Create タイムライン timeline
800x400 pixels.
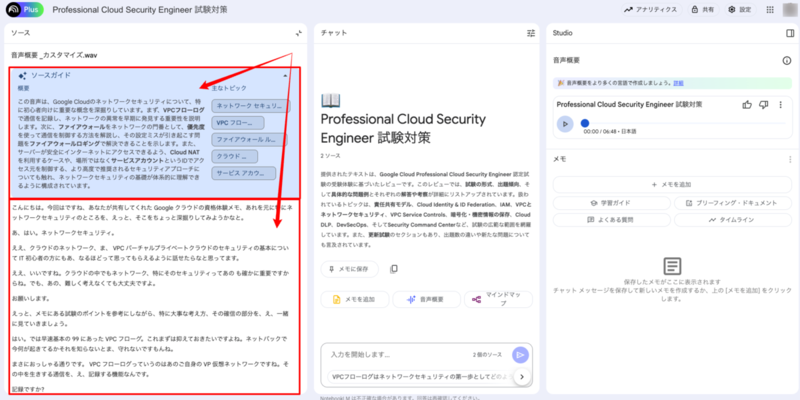[x=733, y=220]
